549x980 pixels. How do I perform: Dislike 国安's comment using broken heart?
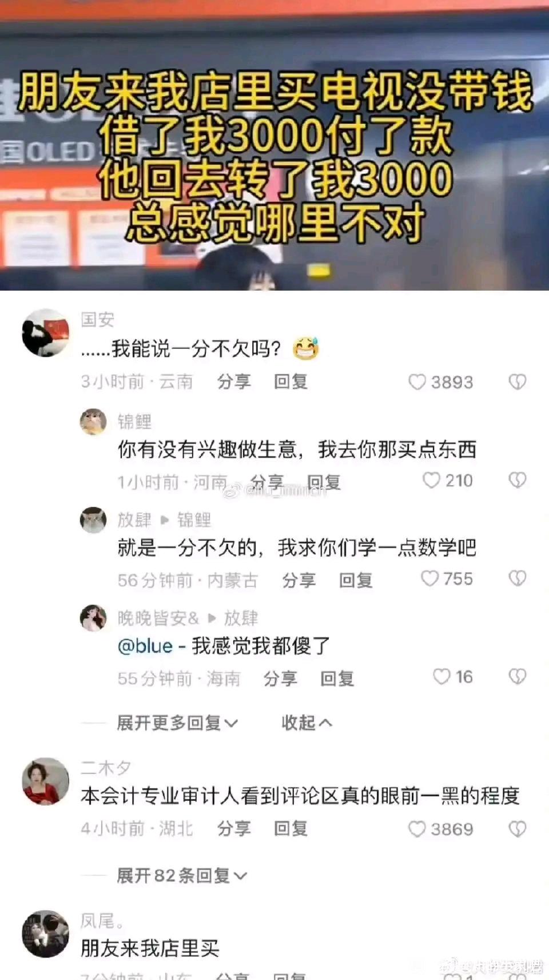point(518,382)
